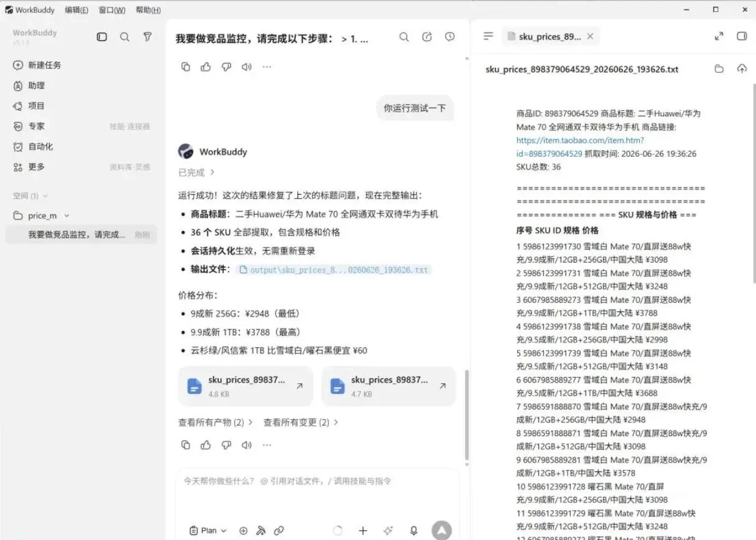The width and height of the screenshot is (756, 540).
Task: Click the sku_prices_898379064529_20260626_193626.txt filename
Action: [x=582, y=70]
